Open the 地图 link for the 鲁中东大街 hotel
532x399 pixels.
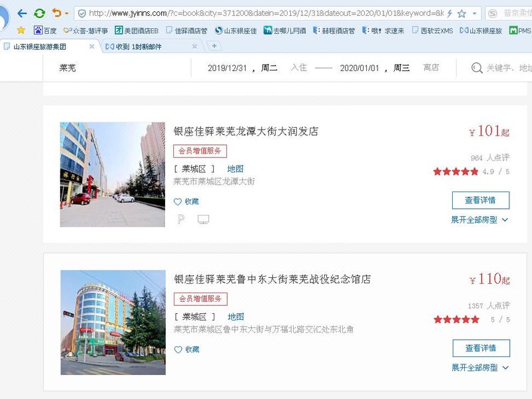tap(236, 317)
